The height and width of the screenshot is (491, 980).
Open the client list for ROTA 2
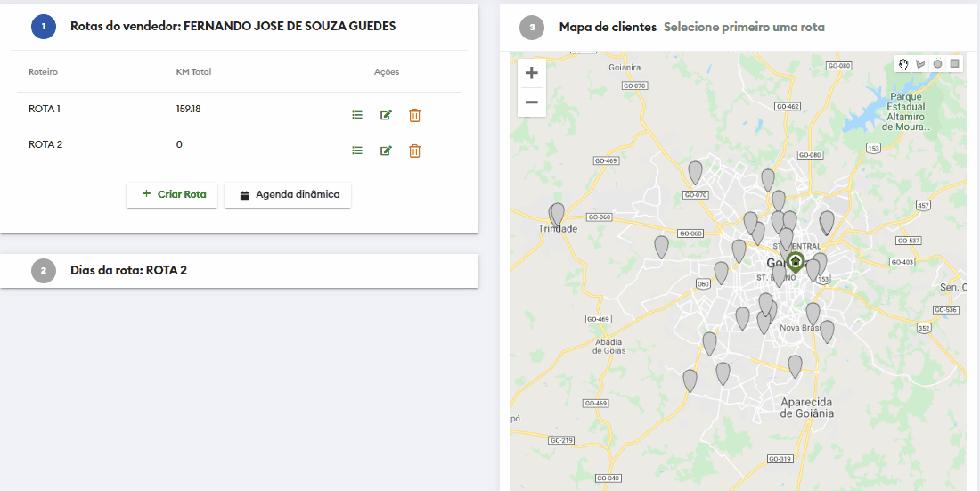pyautogui.click(x=357, y=151)
